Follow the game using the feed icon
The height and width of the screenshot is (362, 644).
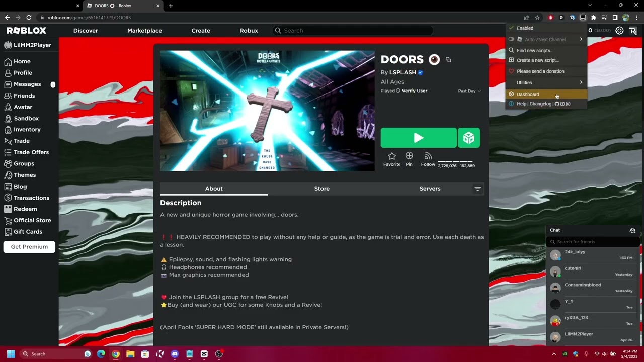pos(428,156)
